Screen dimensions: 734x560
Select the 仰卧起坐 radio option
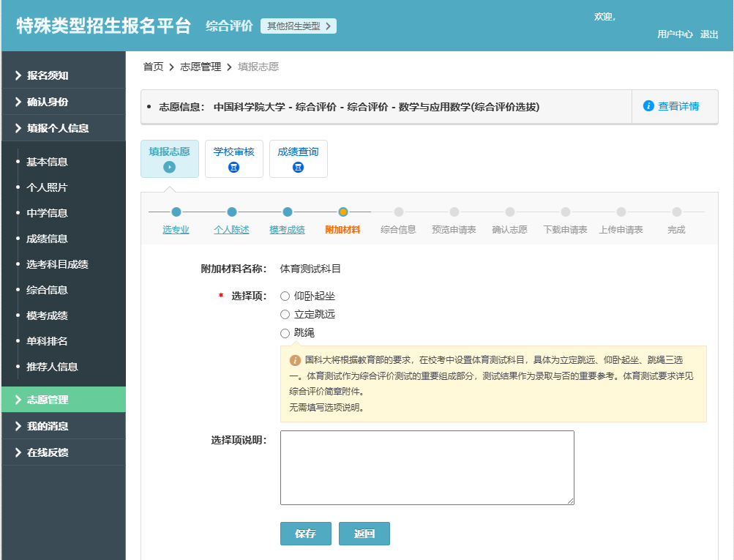[x=285, y=296]
